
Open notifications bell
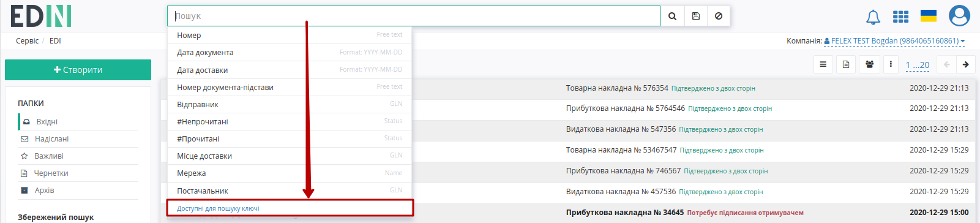[x=873, y=17]
